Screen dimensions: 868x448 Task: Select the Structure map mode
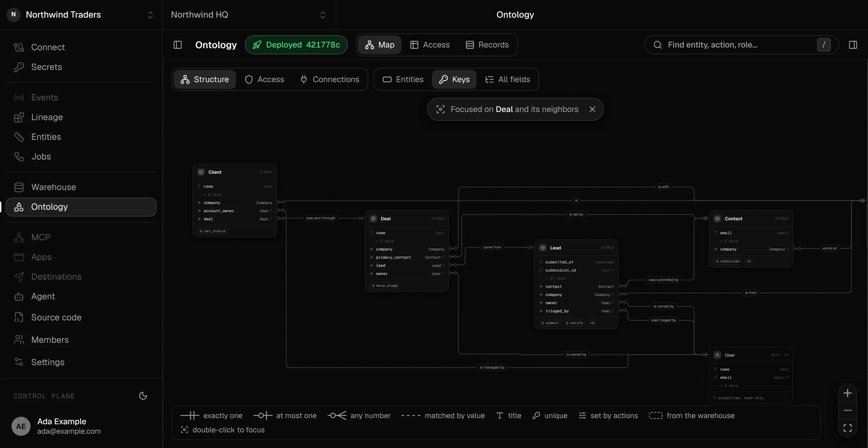tap(205, 79)
